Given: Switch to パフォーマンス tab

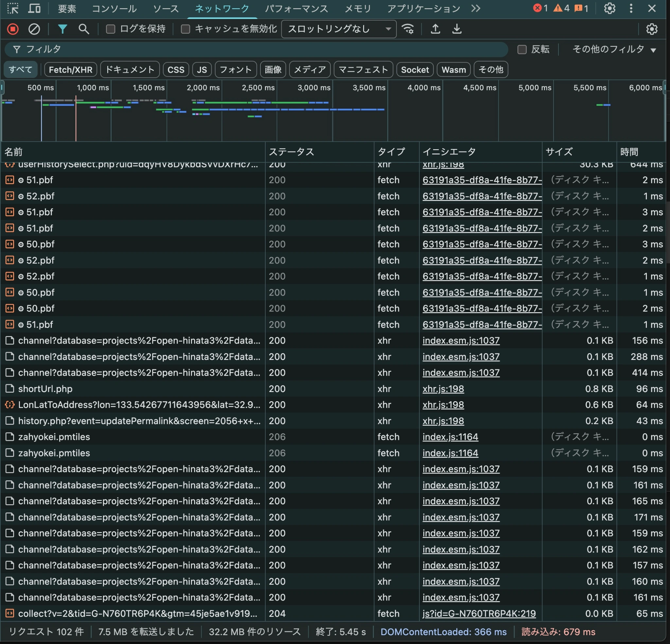Looking at the screenshot, I should 296,9.
